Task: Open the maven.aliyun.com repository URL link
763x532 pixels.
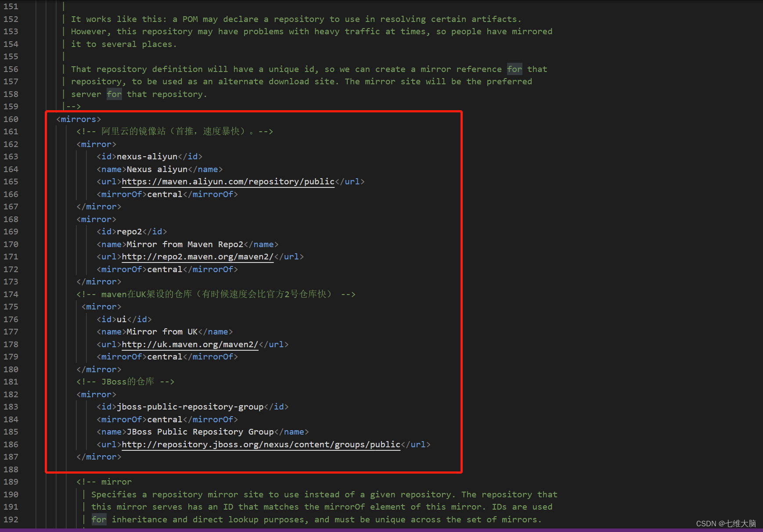Action: pos(228,182)
